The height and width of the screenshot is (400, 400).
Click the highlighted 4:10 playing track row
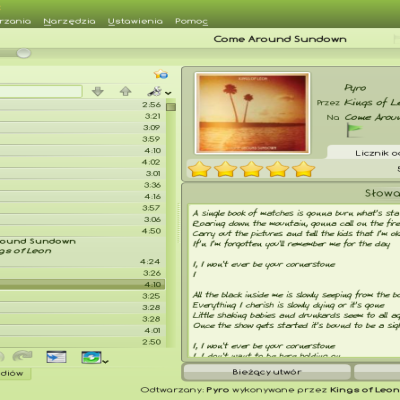point(83,284)
